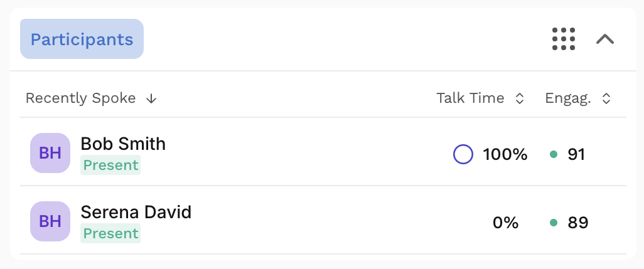Open Serena David participant name
The width and height of the screenshot is (644, 269).
136,213
